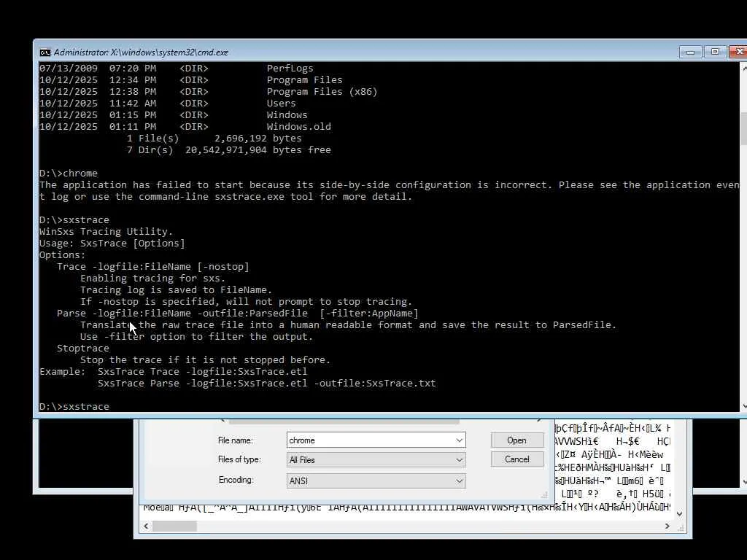
Task: Click the Open button in file dialog
Action: click(517, 440)
